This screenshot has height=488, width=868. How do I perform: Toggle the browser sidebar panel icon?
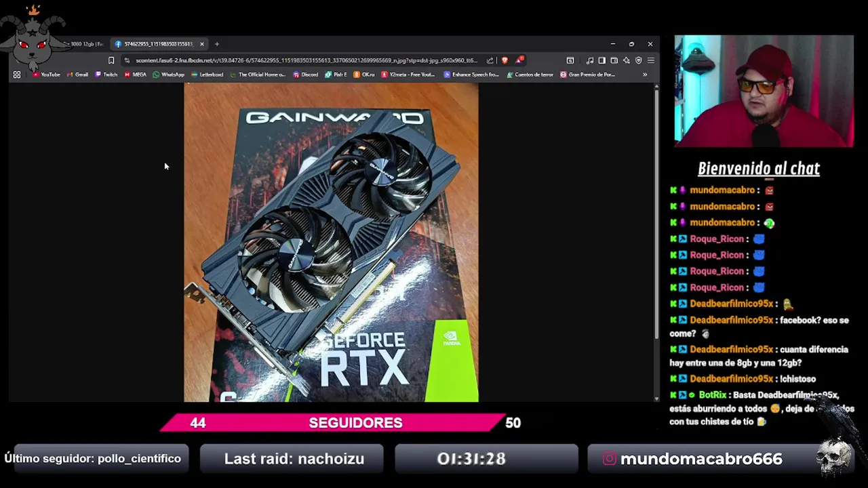coord(601,60)
